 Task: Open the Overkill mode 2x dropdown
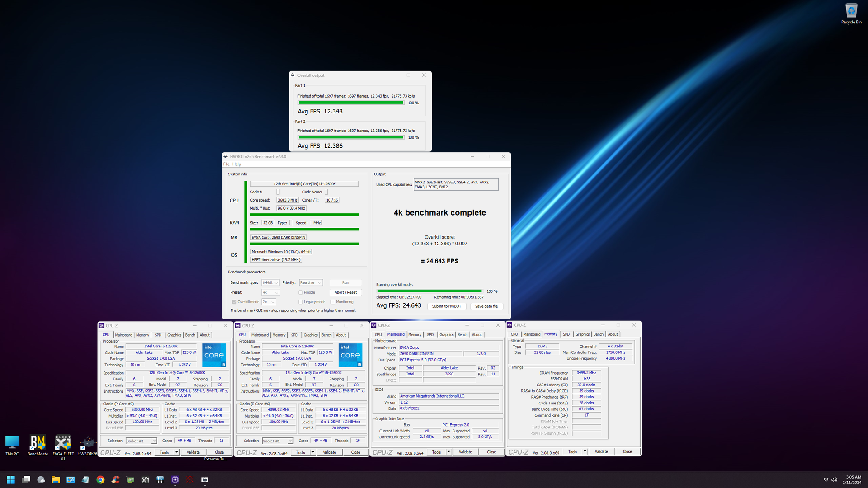pyautogui.click(x=269, y=302)
